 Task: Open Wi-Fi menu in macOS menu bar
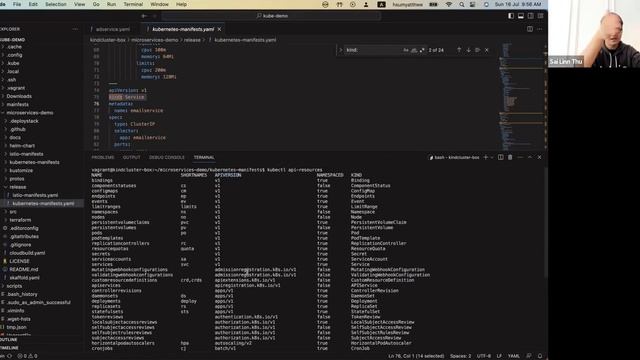(449, 4)
